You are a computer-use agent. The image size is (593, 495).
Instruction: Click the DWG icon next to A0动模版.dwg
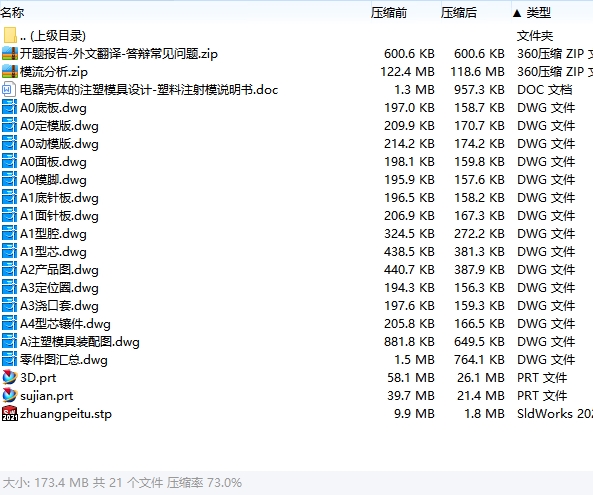pos(9,144)
